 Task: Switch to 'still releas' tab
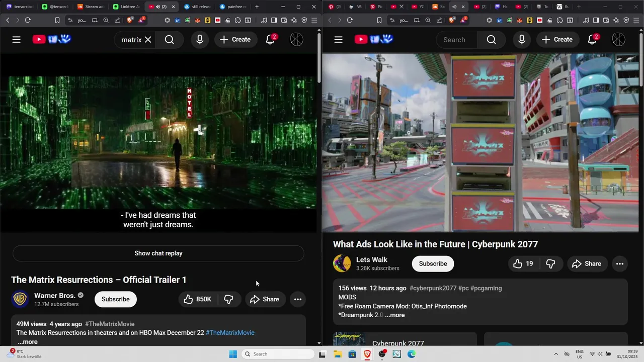197,7
